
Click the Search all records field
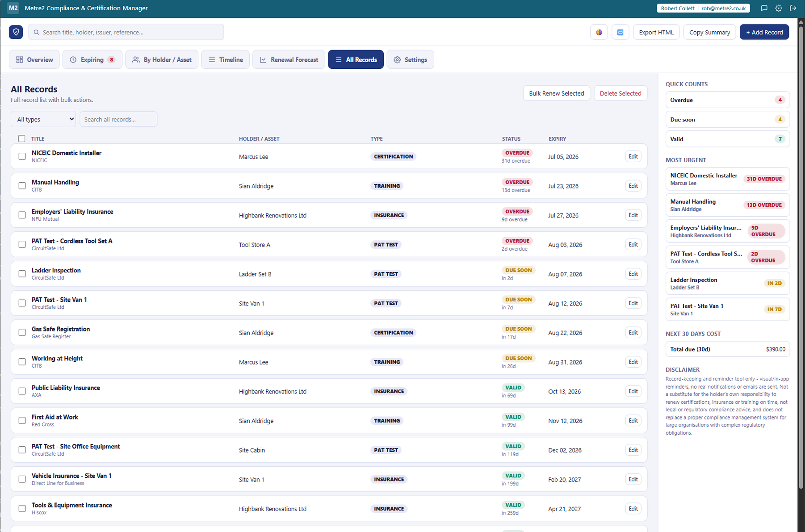point(118,119)
